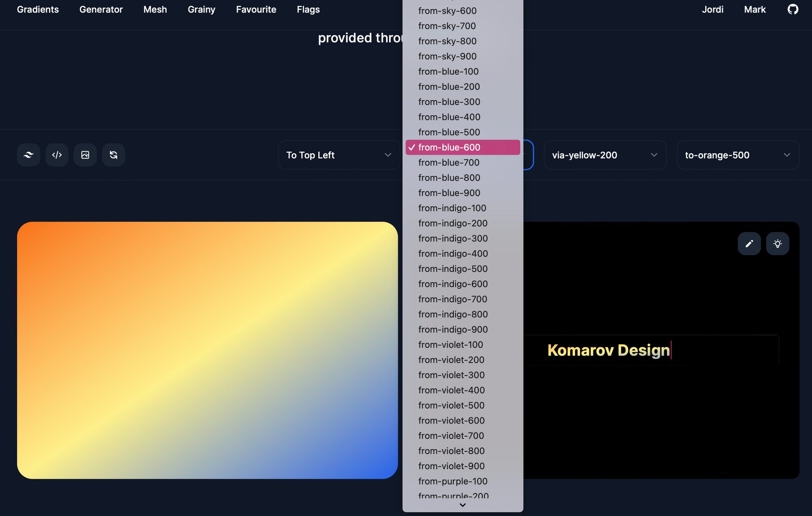812x516 pixels.
Task: Open the Mesh nav tab
Action: (x=155, y=9)
